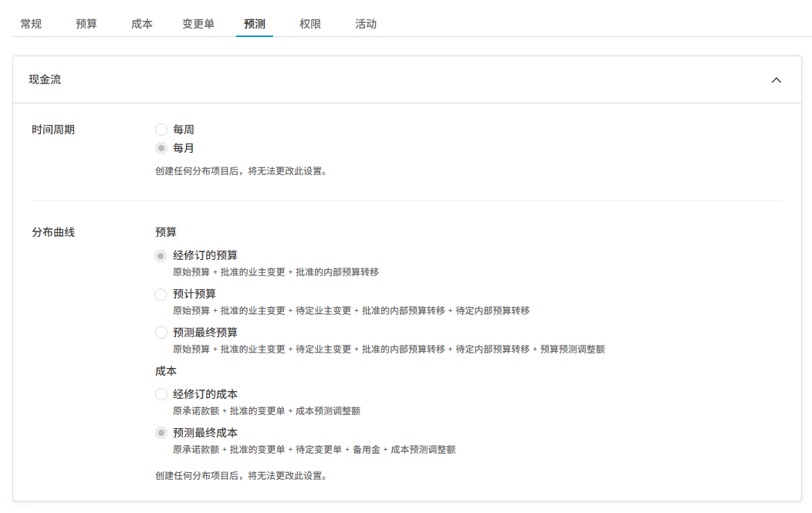The height and width of the screenshot is (513, 812).
Task: Select the 预计预算 option
Action: 161,294
